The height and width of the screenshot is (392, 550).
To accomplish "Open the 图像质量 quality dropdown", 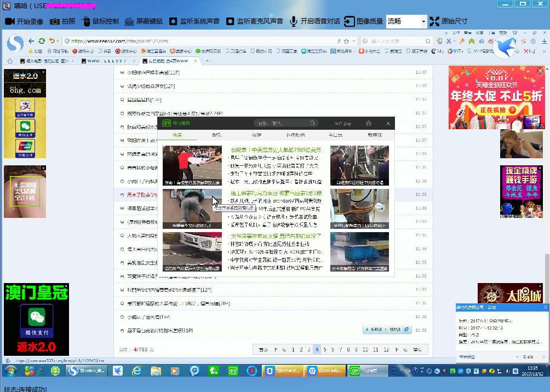I will [406, 21].
